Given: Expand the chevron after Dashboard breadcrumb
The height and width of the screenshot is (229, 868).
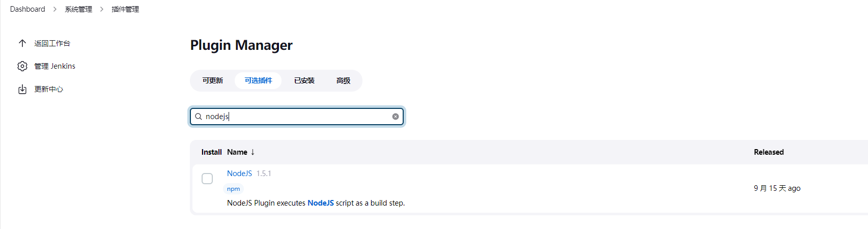Looking at the screenshot, I should tap(55, 9).
